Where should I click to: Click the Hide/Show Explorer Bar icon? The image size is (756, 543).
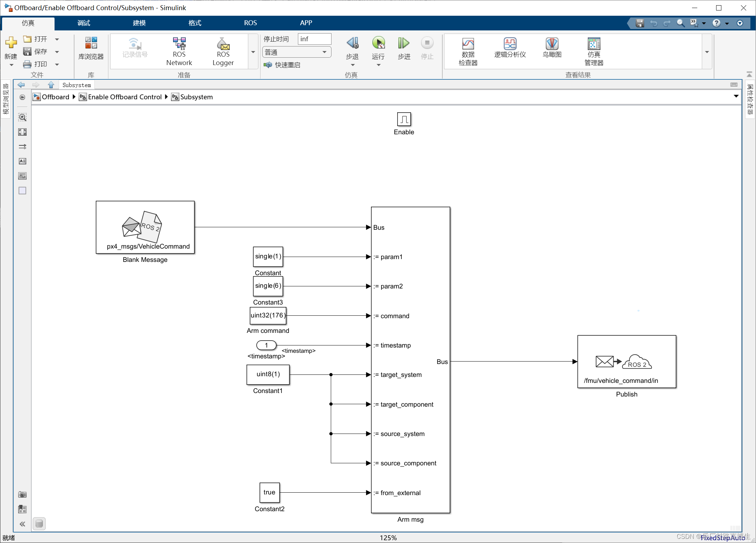click(22, 97)
